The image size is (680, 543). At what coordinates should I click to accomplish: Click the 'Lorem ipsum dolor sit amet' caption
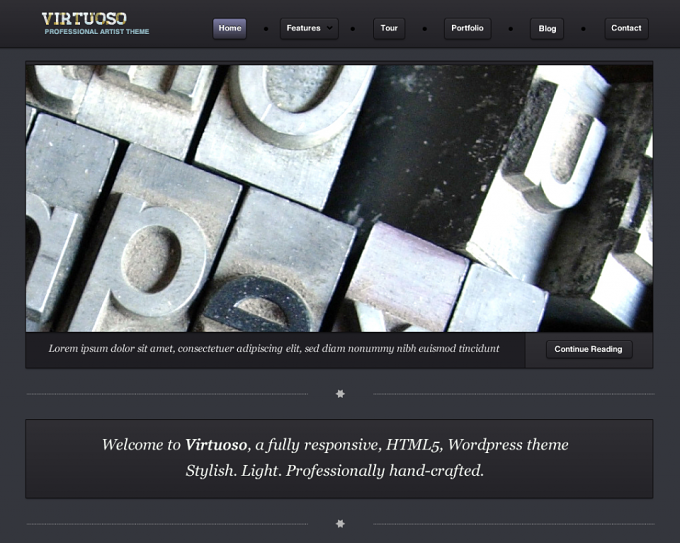274,349
